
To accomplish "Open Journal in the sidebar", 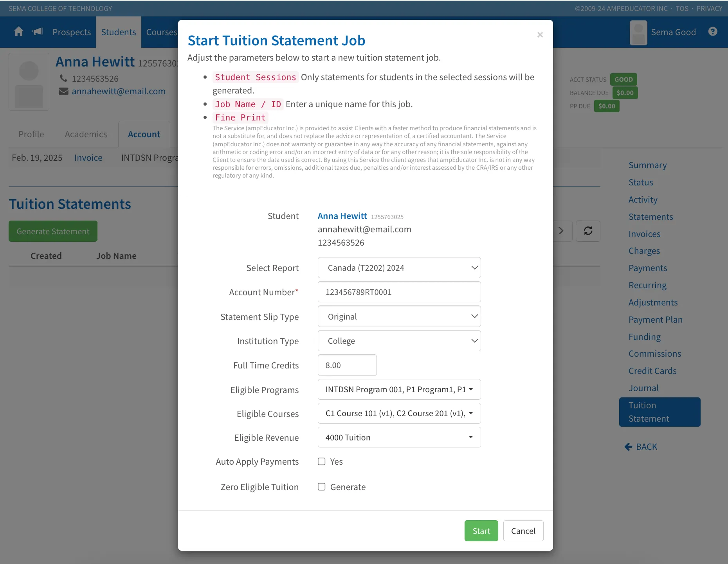I will click(643, 388).
